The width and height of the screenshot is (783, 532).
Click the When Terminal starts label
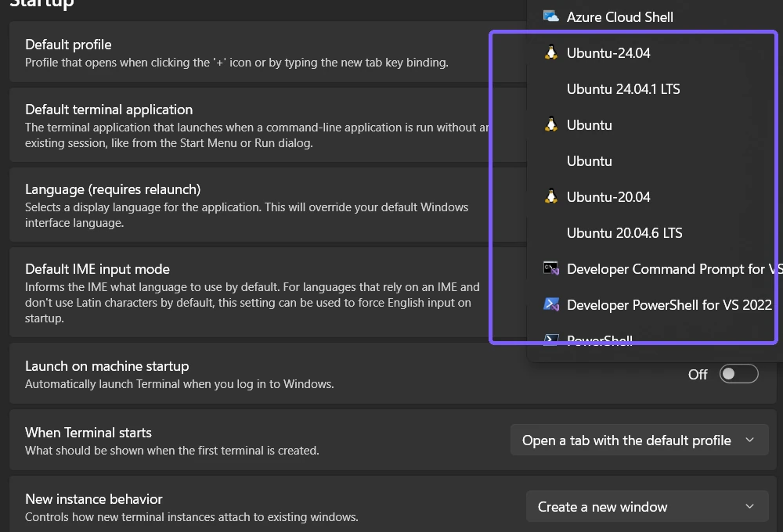88,433
